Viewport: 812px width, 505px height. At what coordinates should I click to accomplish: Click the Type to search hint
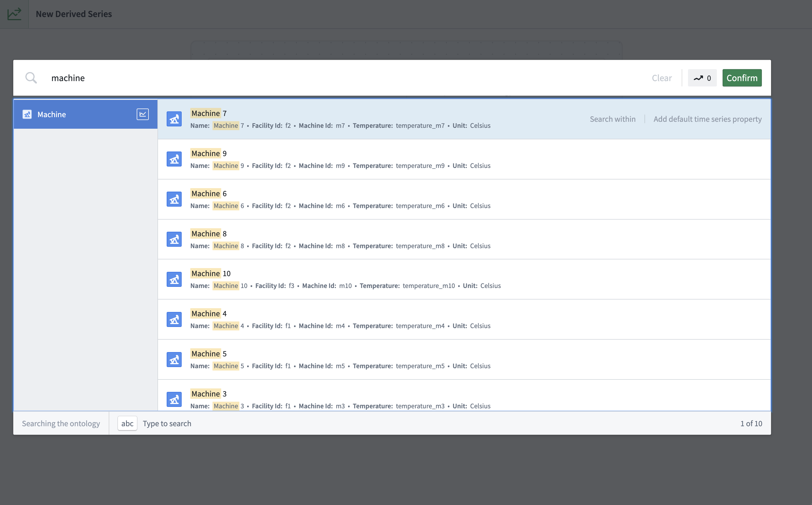click(167, 424)
